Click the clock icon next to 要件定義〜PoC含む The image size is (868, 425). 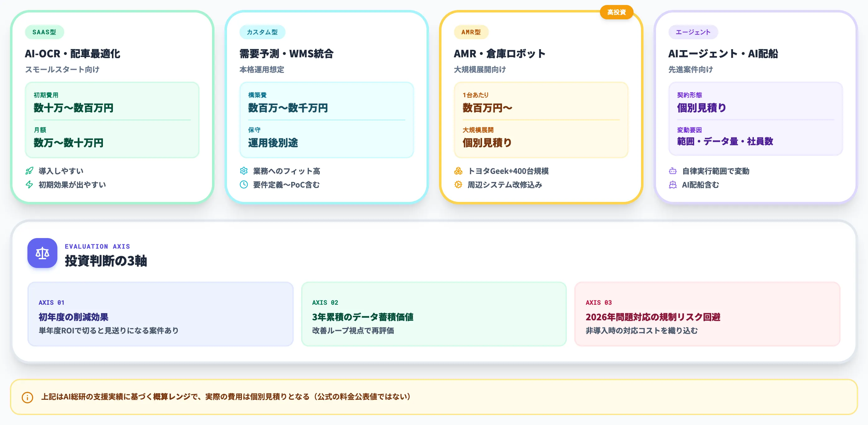click(244, 184)
